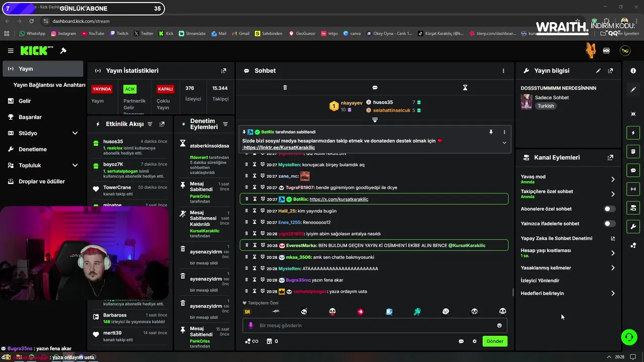Screen dimensions: 644x362
Task: Click the chat scrollbar
Action: point(513,292)
